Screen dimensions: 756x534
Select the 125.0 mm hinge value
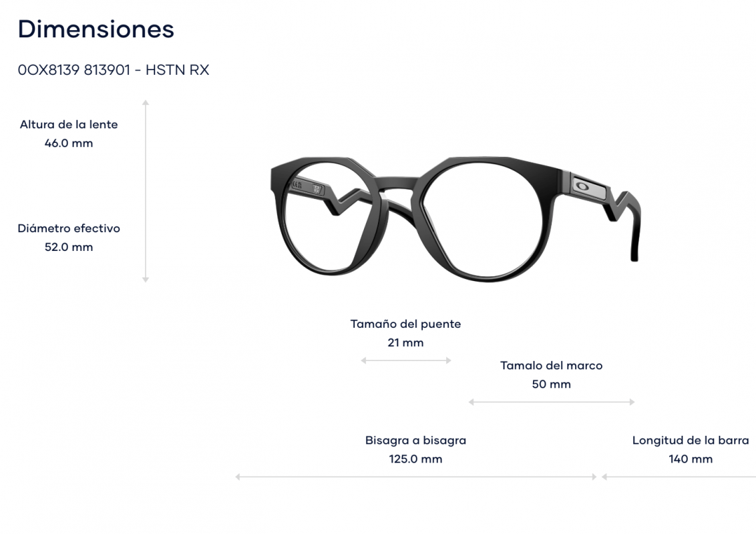point(415,459)
